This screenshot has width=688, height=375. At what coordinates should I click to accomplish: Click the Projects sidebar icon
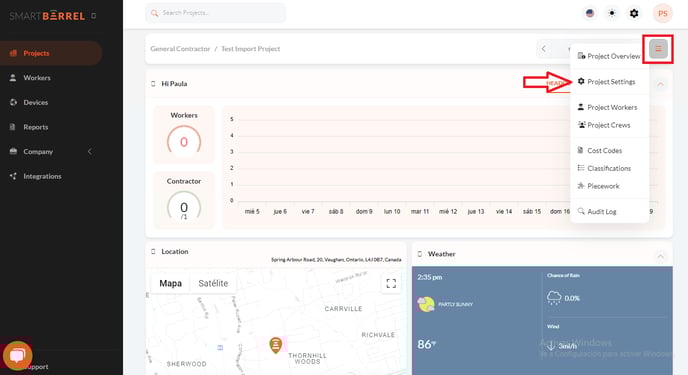(13, 53)
